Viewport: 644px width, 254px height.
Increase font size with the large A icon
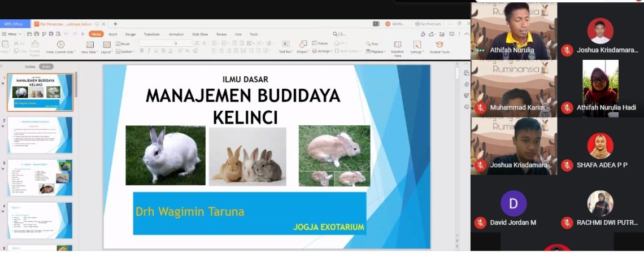197,43
